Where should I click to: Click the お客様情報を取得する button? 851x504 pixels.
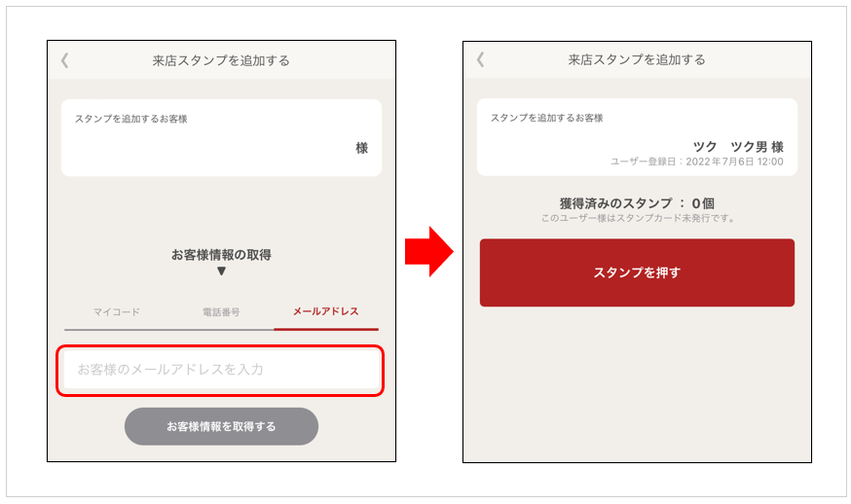(221, 426)
